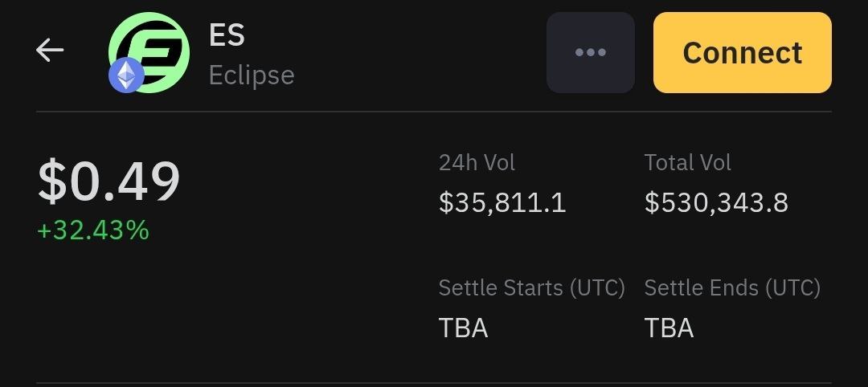This screenshot has width=868, height=387.
Task: Tap the Settle Ends (UTC) label
Action: [732, 288]
